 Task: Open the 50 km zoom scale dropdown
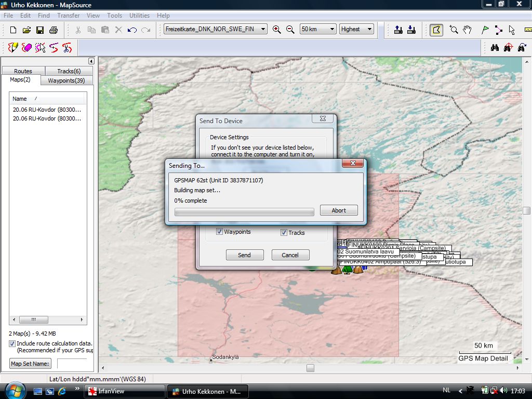click(x=332, y=29)
